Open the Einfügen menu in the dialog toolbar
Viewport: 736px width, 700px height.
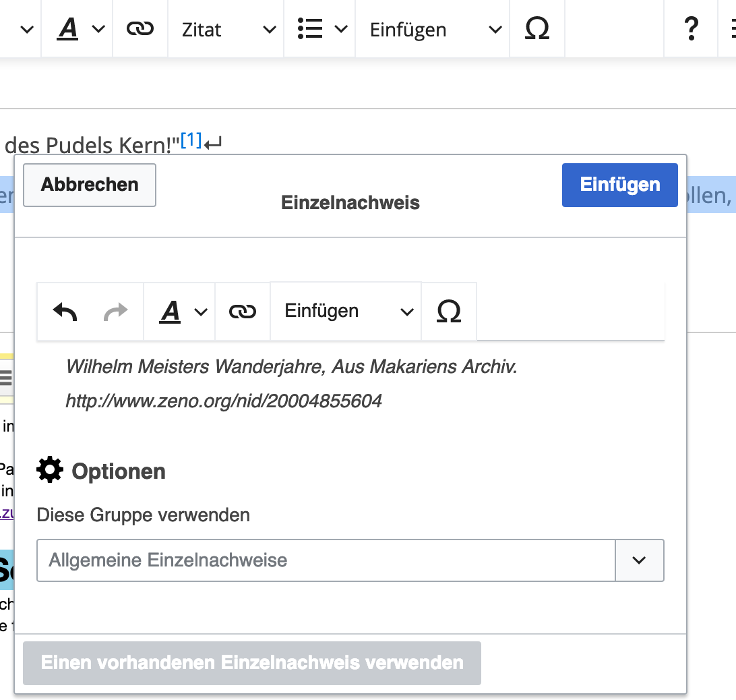pos(348,312)
